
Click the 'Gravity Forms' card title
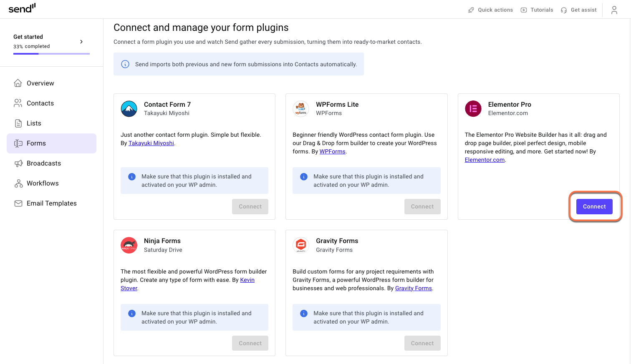click(x=337, y=241)
